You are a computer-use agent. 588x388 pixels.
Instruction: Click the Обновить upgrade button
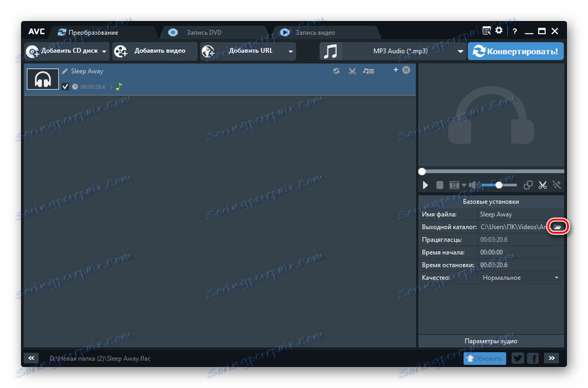click(x=485, y=358)
